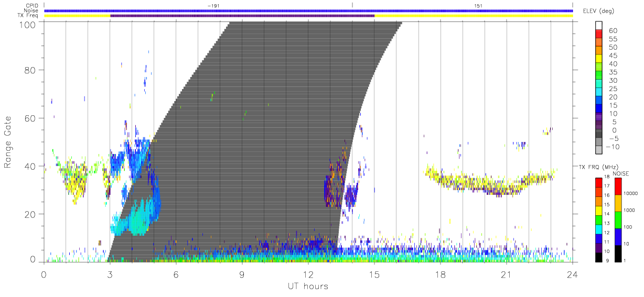This screenshot has width=644, height=297.
Task: Pick the red top swatch of NOISE bar
Action: coord(619,186)
